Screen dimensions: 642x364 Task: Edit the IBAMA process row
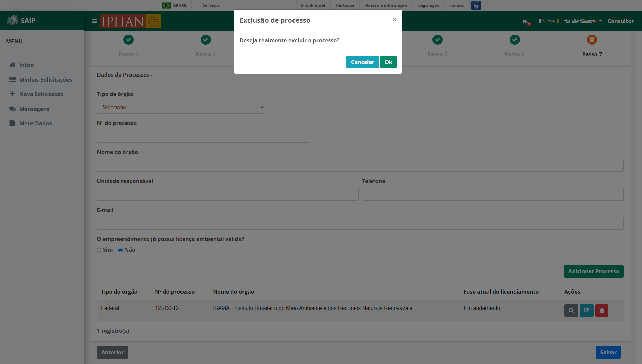coord(587,311)
